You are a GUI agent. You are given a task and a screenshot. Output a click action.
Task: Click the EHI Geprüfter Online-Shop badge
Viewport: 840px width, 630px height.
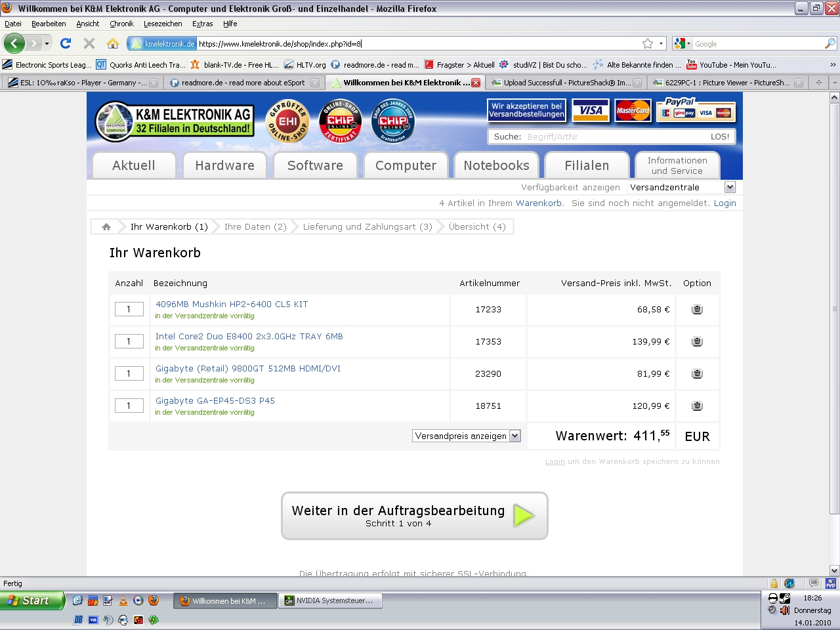[288, 121]
